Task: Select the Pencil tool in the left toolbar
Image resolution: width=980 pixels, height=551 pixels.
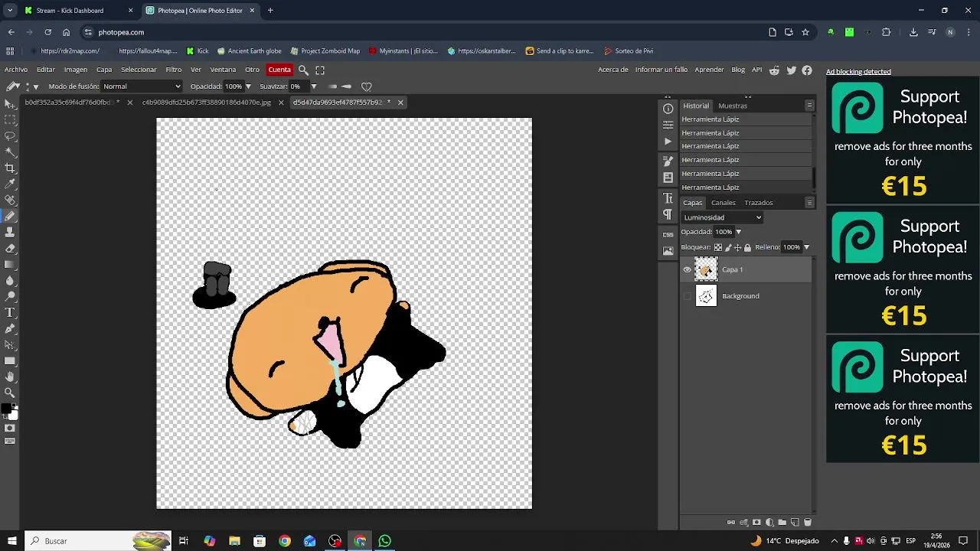Action: click(x=10, y=216)
